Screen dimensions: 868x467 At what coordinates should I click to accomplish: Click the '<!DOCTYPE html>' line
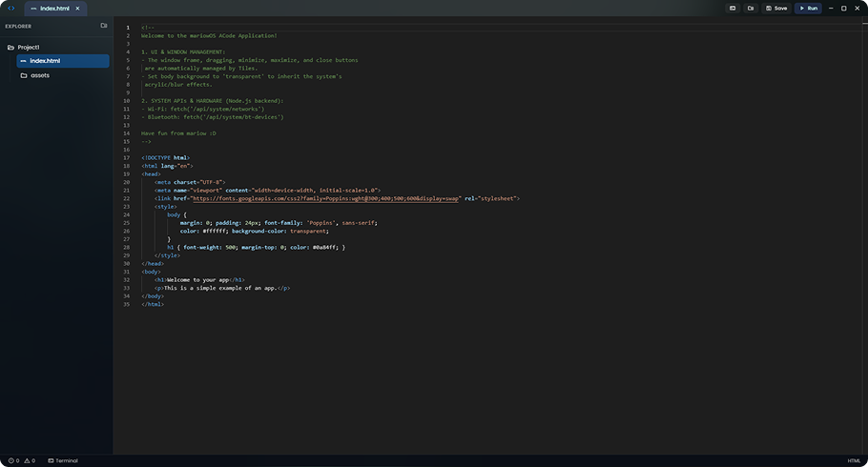tap(165, 157)
